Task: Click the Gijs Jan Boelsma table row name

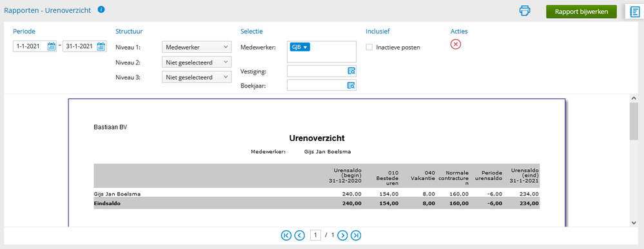Action: coord(117,194)
